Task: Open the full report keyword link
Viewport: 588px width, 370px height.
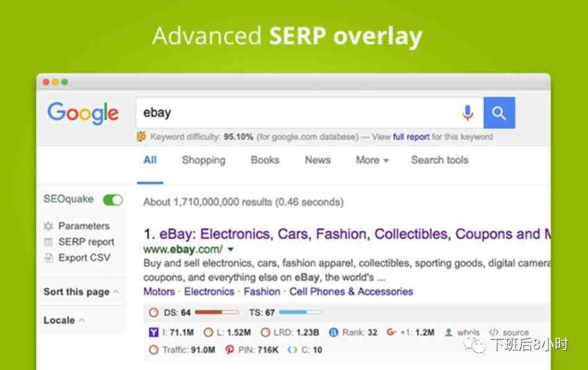Action: tap(411, 137)
